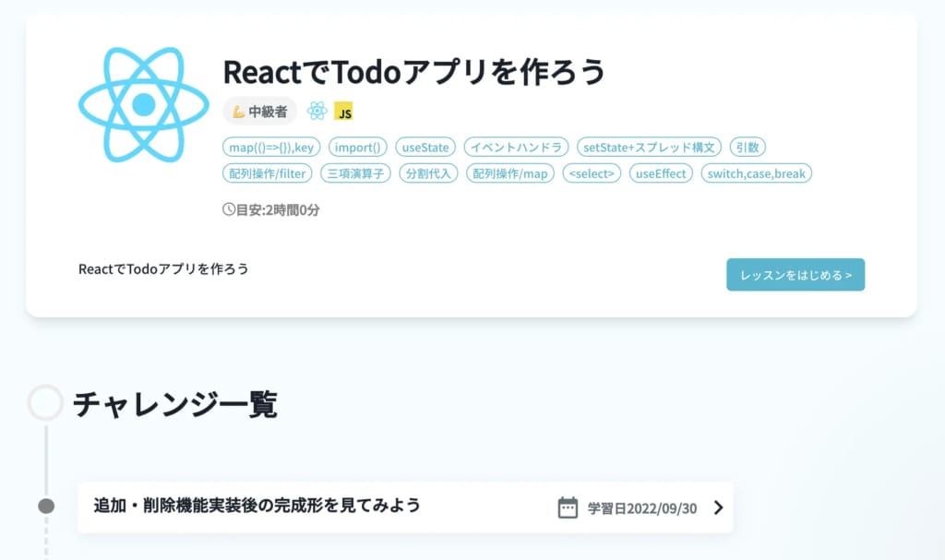Click the small React technology icon
The image size is (945, 560).
tap(317, 111)
